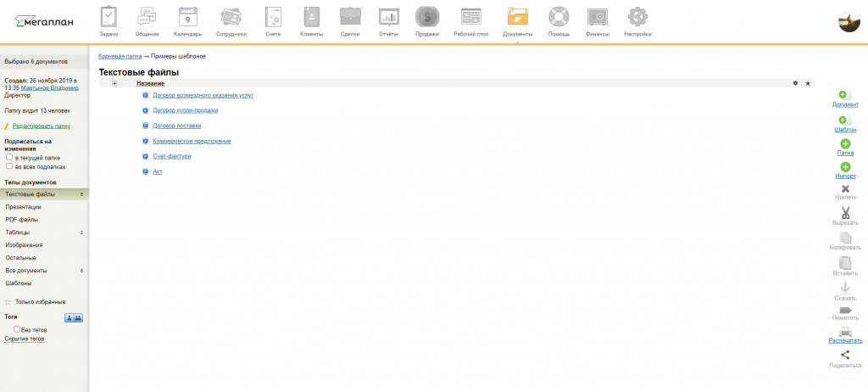This screenshot has width=868, height=392.
Task: Click 'Скрытие тегов' to collapse tags
Action: click(24, 339)
